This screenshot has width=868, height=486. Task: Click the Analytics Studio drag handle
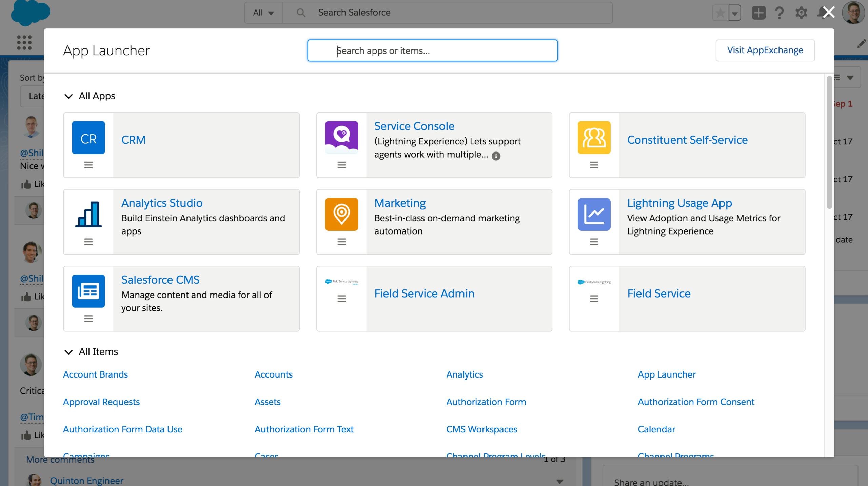click(88, 242)
